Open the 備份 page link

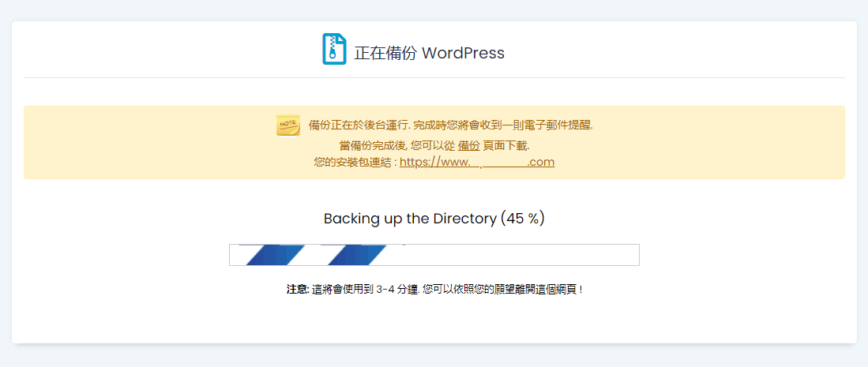[x=468, y=145]
